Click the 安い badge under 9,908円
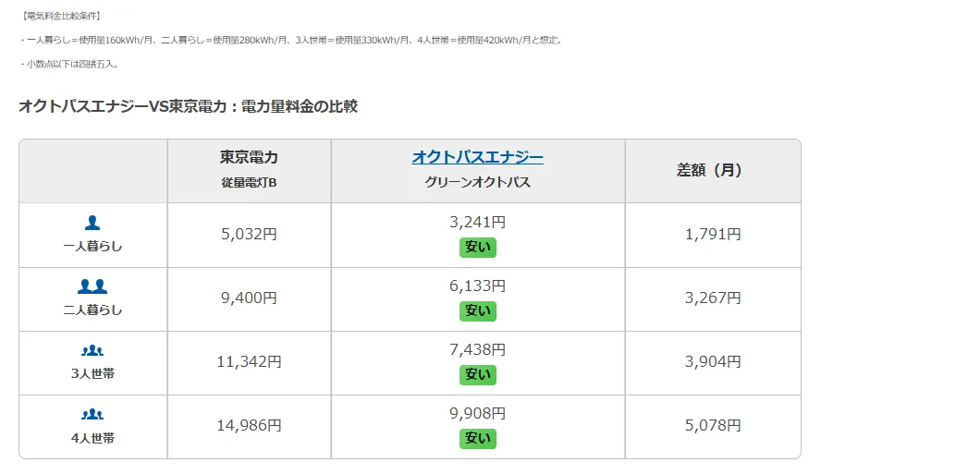The image size is (980, 474). point(478,438)
